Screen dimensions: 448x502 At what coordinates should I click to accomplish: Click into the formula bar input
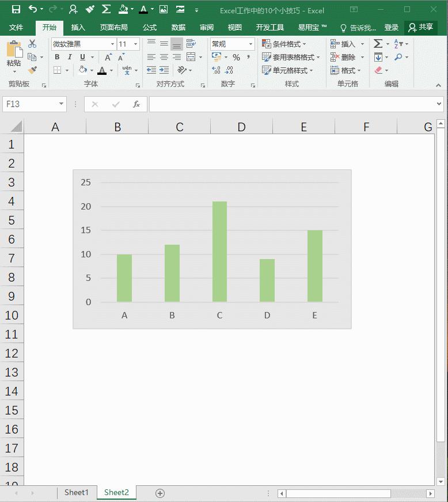[x=293, y=104]
